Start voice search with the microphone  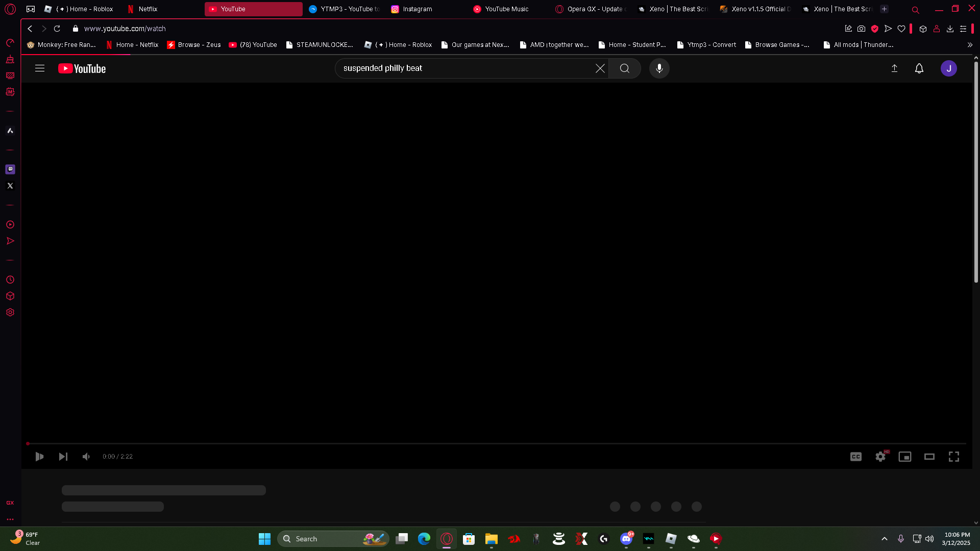point(659,68)
